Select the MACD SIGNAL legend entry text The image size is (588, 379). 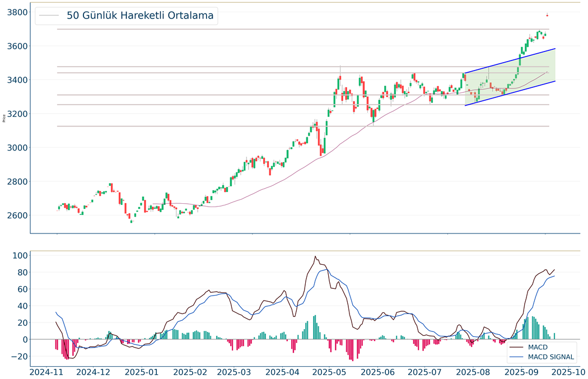click(551, 357)
